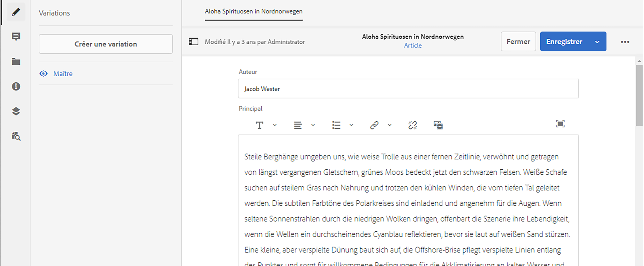Select the Aloha Spirituosen in Nordnorwegen tab
This screenshot has width=644, height=266.
pyautogui.click(x=254, y=12)
